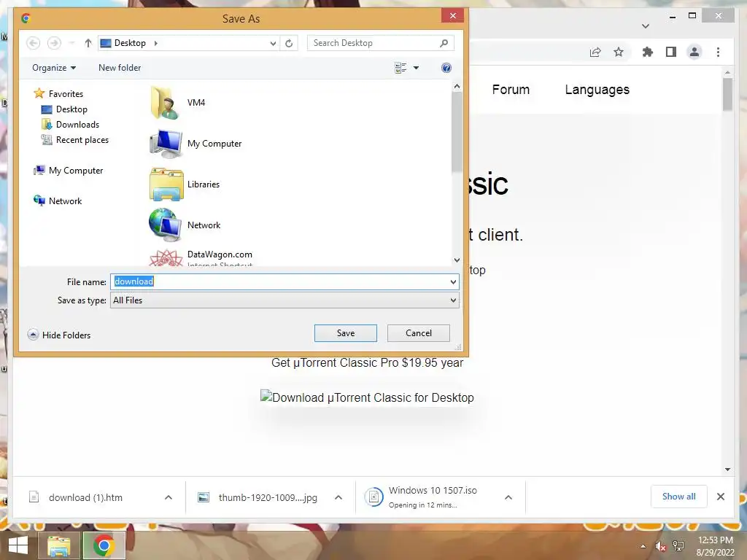The height and width of the screenshot is (560, 747).
Task: Open options for Windows 10 1507.iso download
Action: point(508,497)
